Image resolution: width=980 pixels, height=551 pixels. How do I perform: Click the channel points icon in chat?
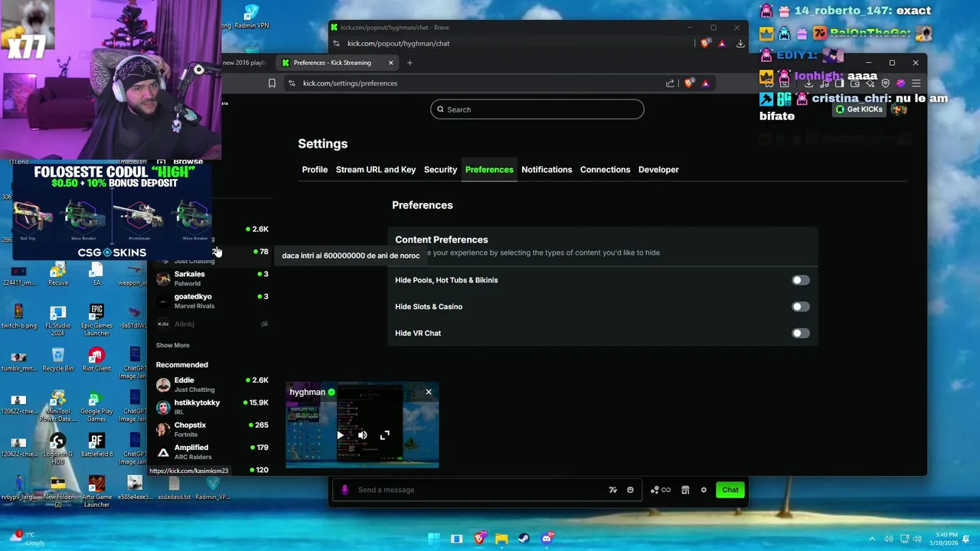pyautogui.click(x=660, y=491)
